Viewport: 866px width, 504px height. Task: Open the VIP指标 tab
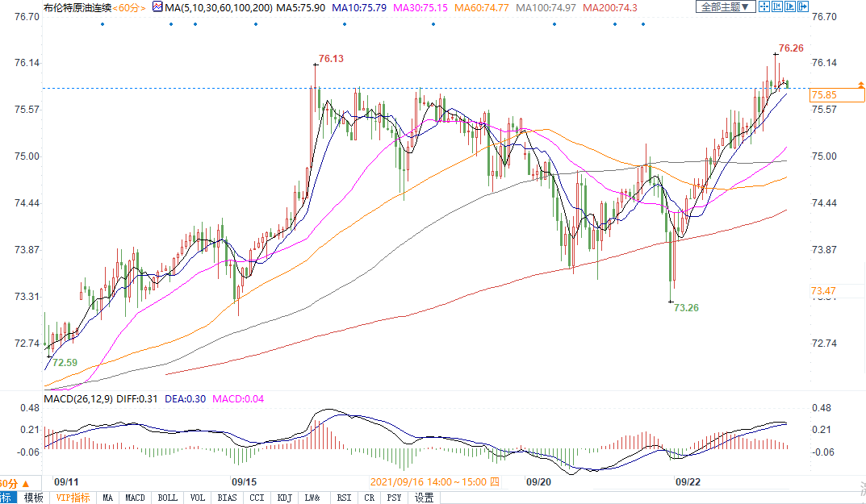point(73,498)
